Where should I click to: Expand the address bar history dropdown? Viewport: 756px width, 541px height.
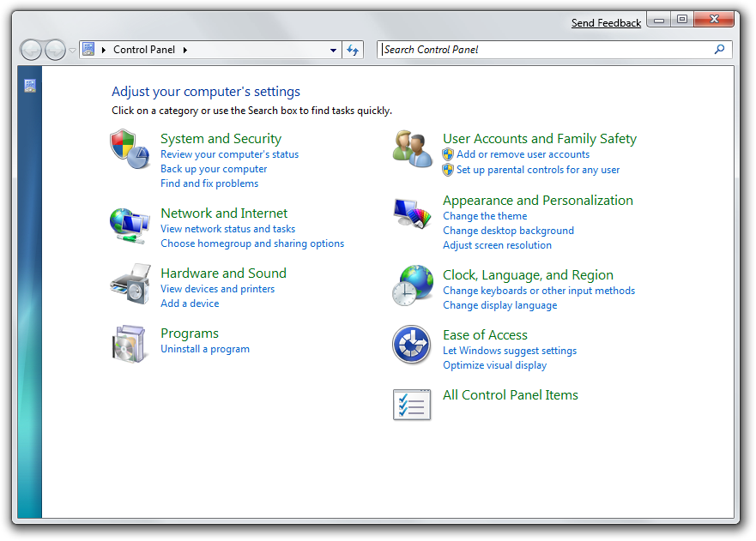click(x=333, y=50)
